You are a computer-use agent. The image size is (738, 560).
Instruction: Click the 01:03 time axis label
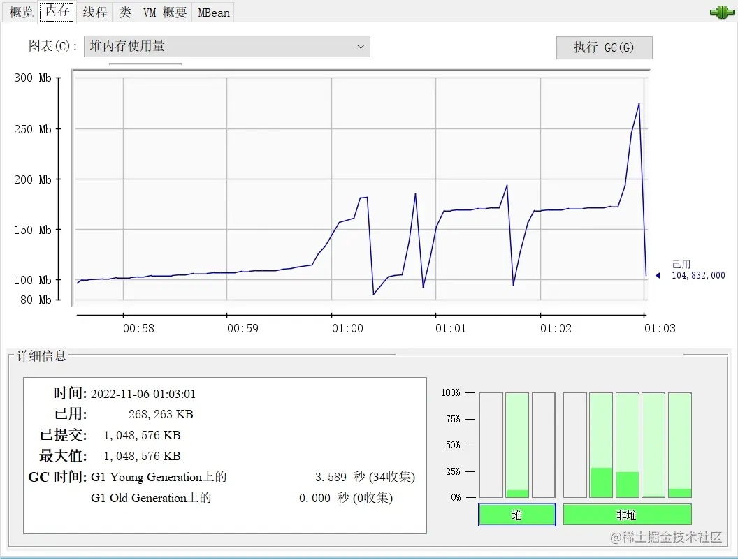click(x=660, y=328)
